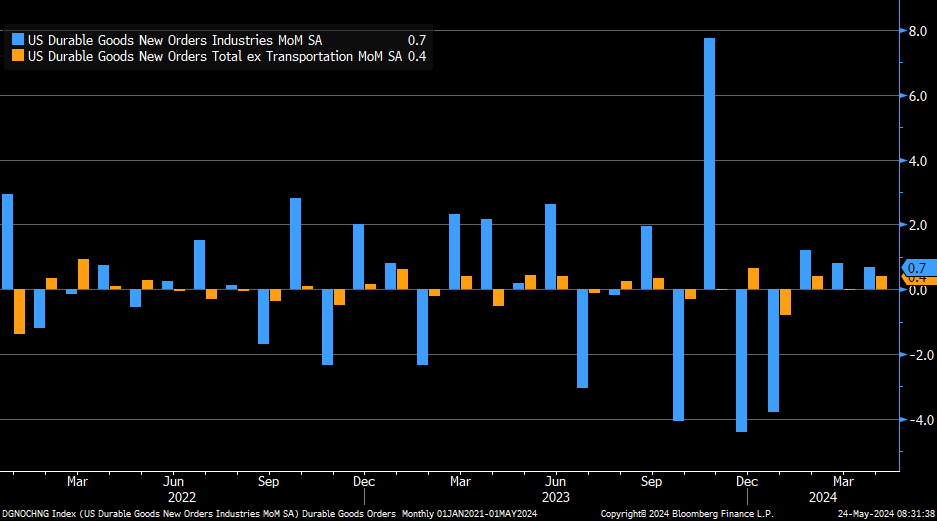Click the 2022 year label on the x-axis
937x521 pixels.
click(181, 496)
